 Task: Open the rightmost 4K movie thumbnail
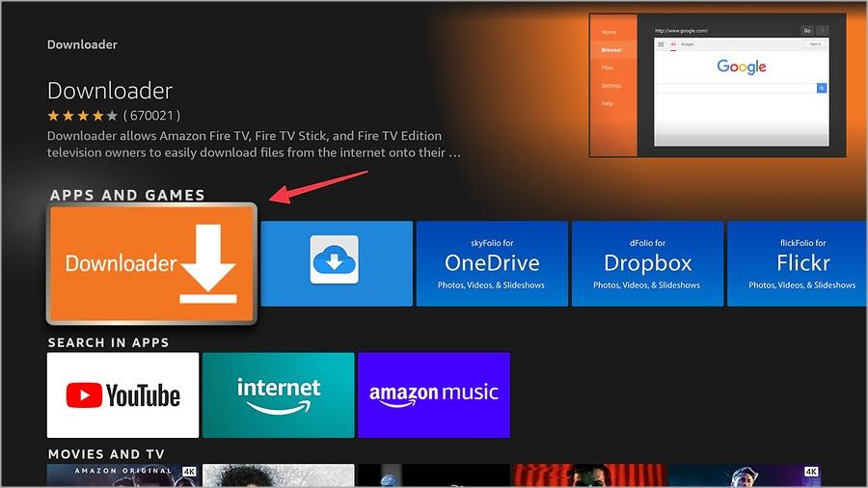pyautogui.click(x=745, y=475)
